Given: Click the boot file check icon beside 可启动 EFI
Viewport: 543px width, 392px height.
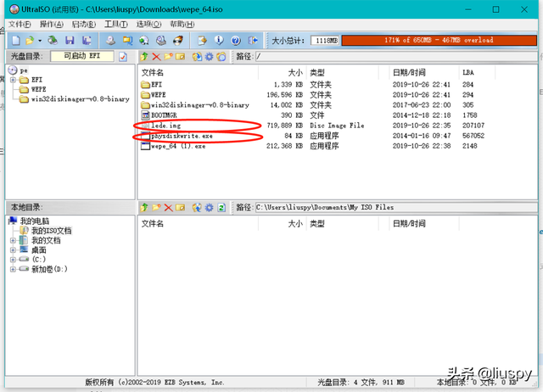Looking at the screenshot, I should click(123, 57).
